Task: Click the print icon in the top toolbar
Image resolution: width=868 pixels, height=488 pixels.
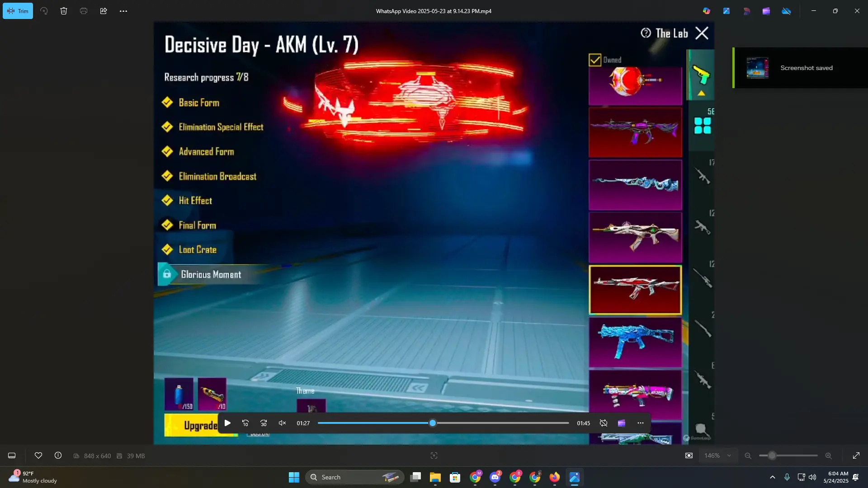Action: pyautogui.click(x=84, y=11)
